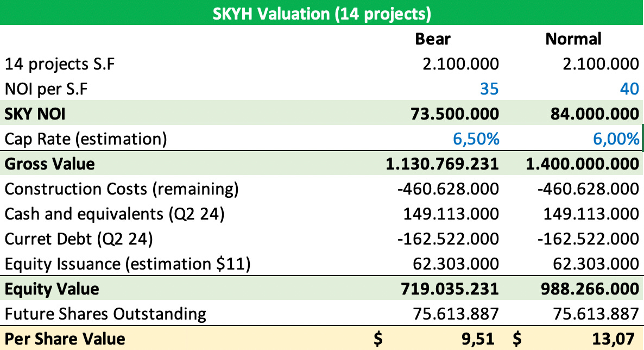Click SKY NOI value 73.500.000
Viewport: 644px width, 350px height.
455,114
